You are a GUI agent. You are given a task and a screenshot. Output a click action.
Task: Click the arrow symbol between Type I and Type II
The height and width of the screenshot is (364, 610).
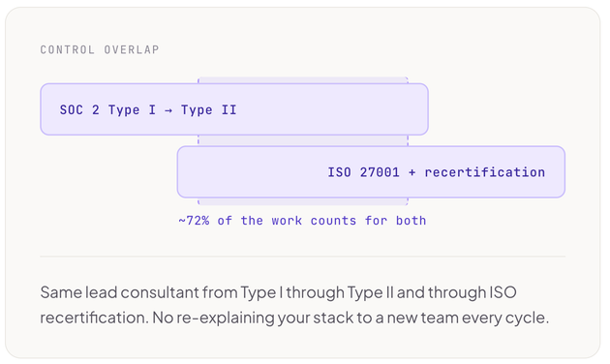168,110
